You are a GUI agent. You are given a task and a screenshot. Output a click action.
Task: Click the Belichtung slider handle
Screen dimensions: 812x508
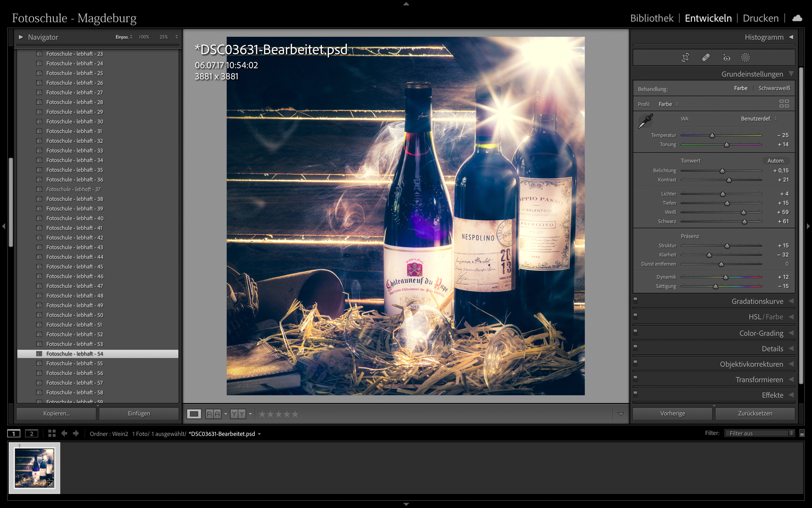pos(722,171)
